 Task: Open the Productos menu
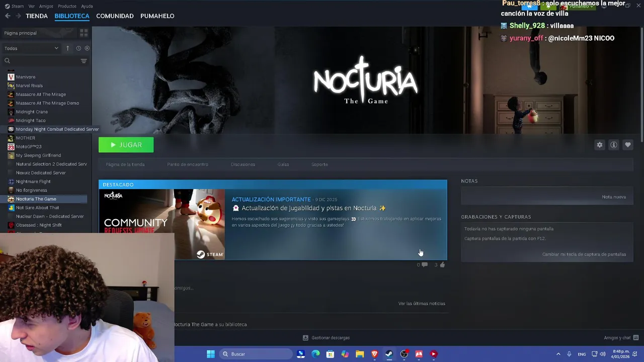click(67, 6)
